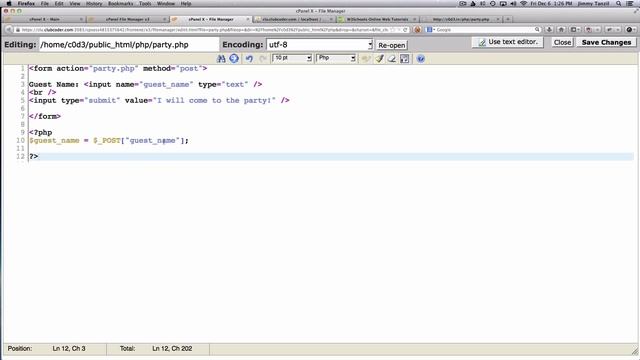Open macOS Spotlight search icon
This screenshot has width=640, height=360.
click(619, 4)
